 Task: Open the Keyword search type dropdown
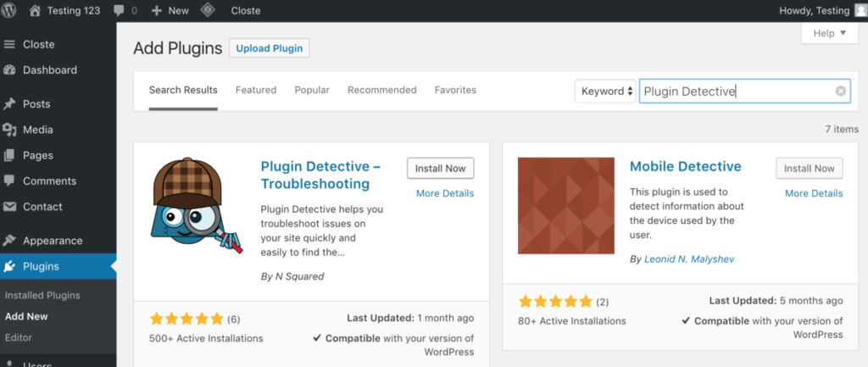pyautogui.click(x=605, y=92)
